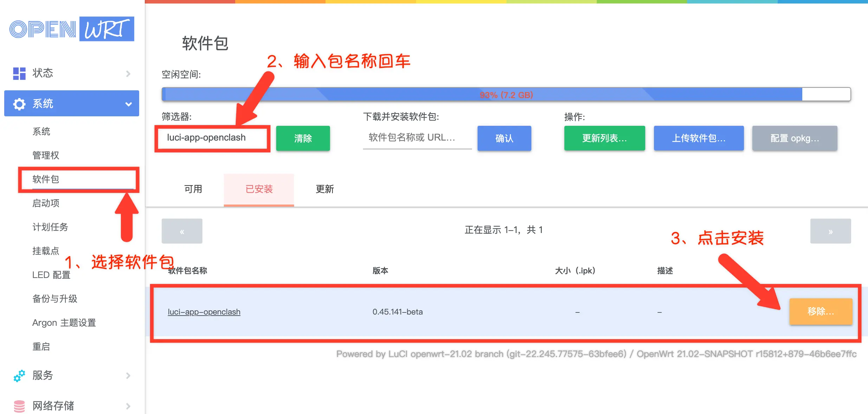Screen dimensions: 868x414
Task: Click the 清除 button
Action: 303,138
